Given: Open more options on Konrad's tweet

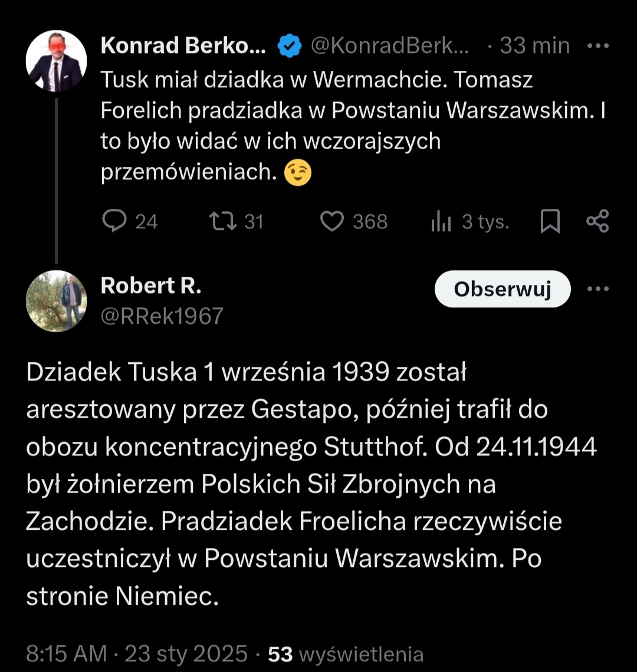Looking at the screenshot, I should tap(598, 46).
